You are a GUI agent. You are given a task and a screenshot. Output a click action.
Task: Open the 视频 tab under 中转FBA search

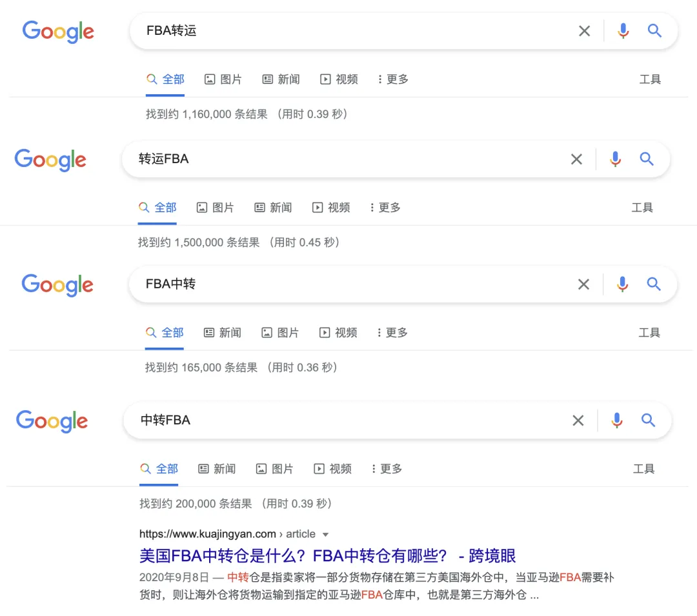pyautogui.click(x=333, y=469)
